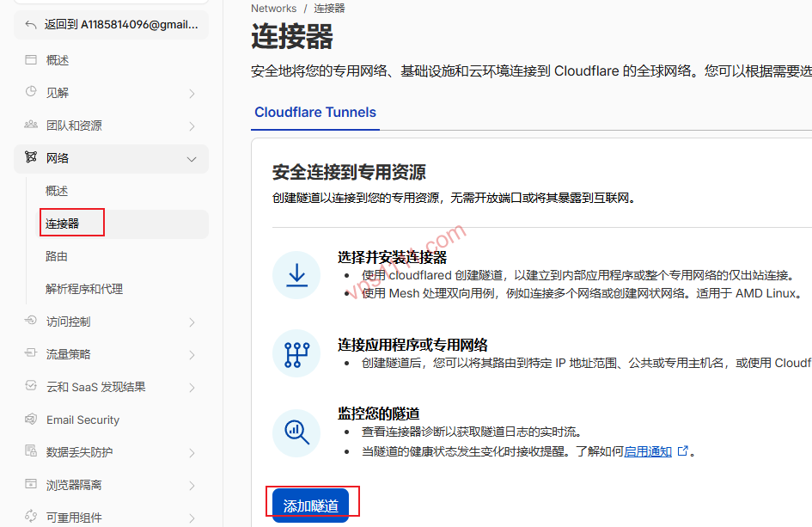The image size is (812, 527).
Task: Expand the 流量策略 chevron
Action: coord(192,355)
